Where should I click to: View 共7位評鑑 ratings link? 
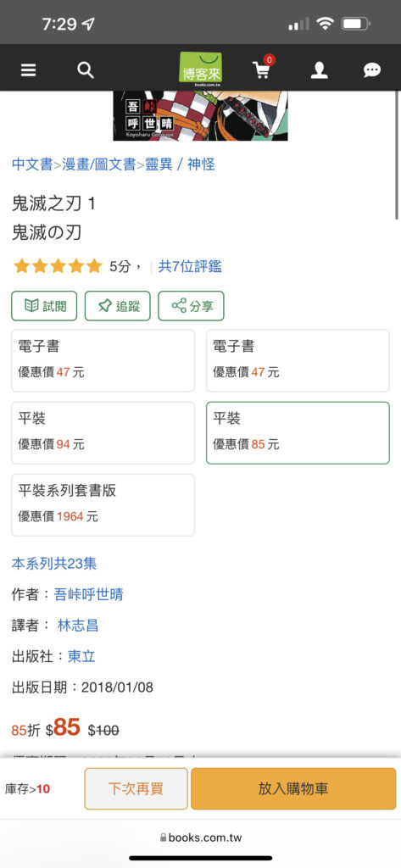tap(190, 266)
